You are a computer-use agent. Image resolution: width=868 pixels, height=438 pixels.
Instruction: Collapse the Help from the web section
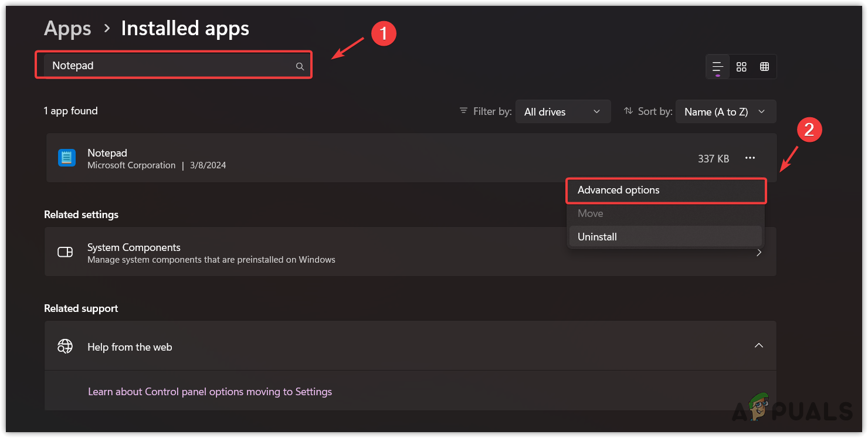click(x=758, y=345)
